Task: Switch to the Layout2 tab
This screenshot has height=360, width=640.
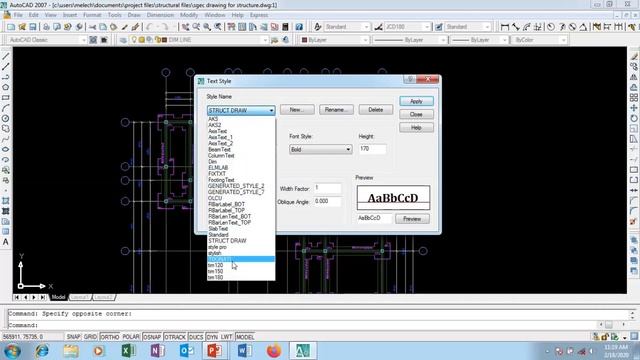Action: pyautogui.click(x=103, y=297)
